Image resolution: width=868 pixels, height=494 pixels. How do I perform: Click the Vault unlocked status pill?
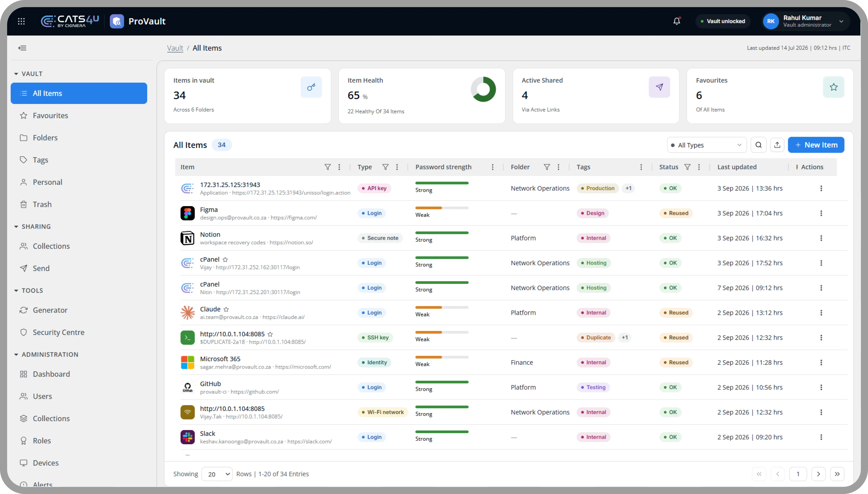click(723, 21)
